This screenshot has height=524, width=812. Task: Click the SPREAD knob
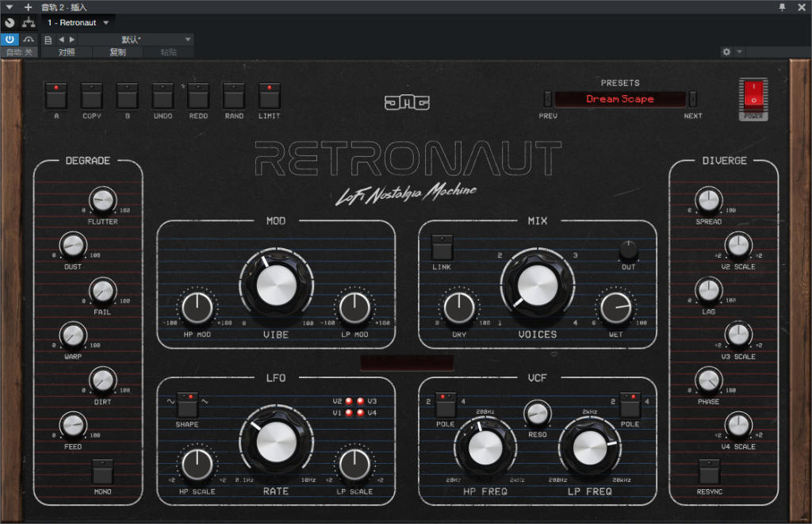tap(708, 200)
